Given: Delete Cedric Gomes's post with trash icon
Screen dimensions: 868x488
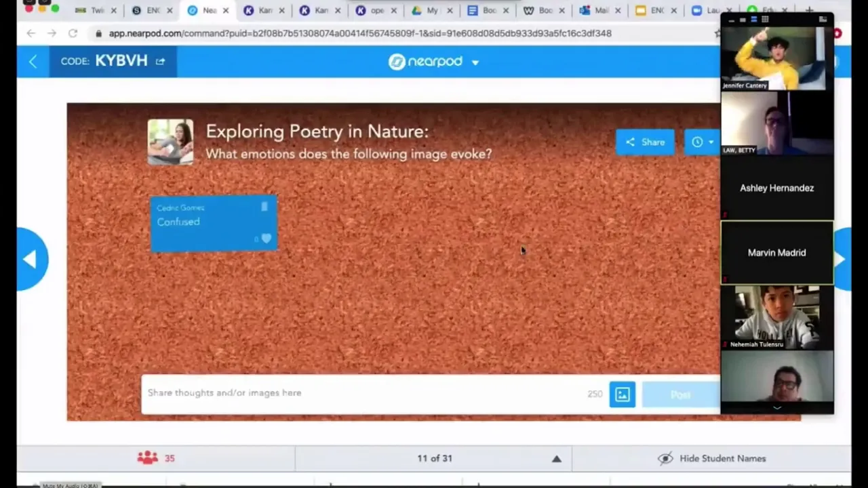Looking at the screenshot, I should (x=264, y=207).
